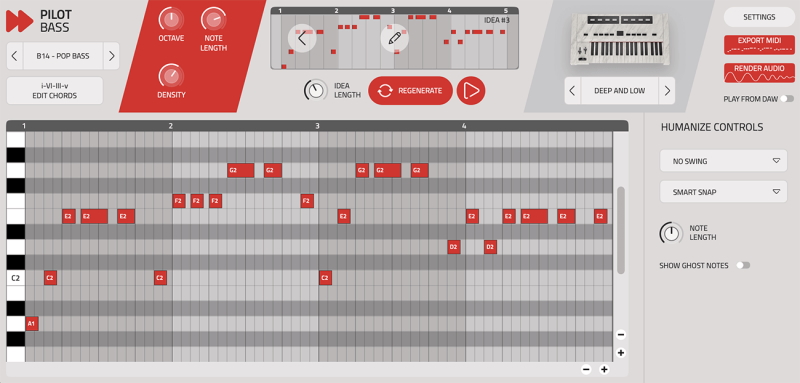The image size is (800, 383).
Task: Click the Pilot Bass logo icon
Action: click(20, 21)
